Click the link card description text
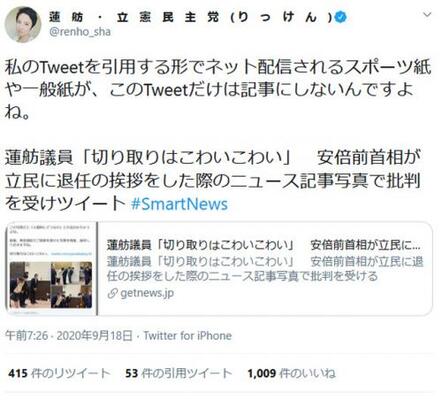Screen dimensions: 442x400 click(x=265, y=269)
